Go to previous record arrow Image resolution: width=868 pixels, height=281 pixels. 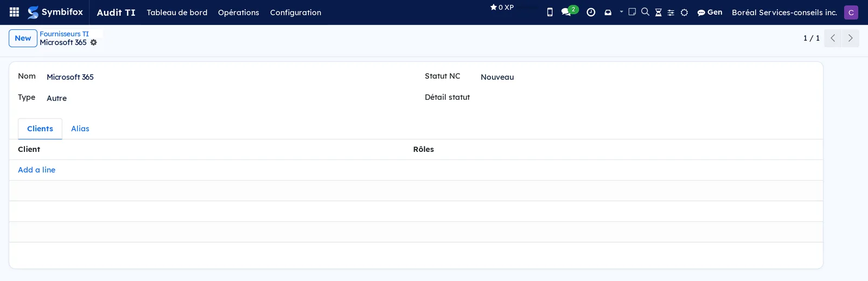click(x=833, y=38)
